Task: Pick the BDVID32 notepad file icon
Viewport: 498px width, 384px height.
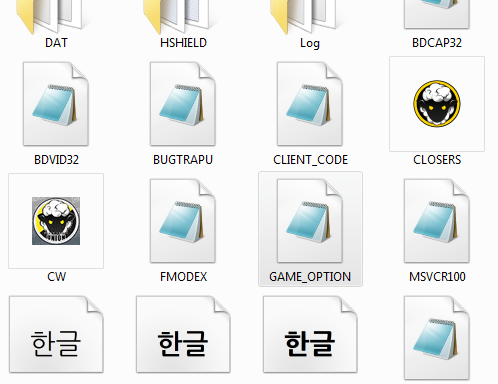Action: [56, 104]
